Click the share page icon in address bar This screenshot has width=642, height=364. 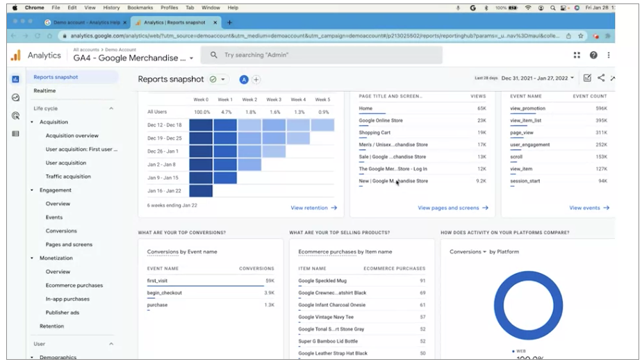pyautogui.click(x=569, y=36)
